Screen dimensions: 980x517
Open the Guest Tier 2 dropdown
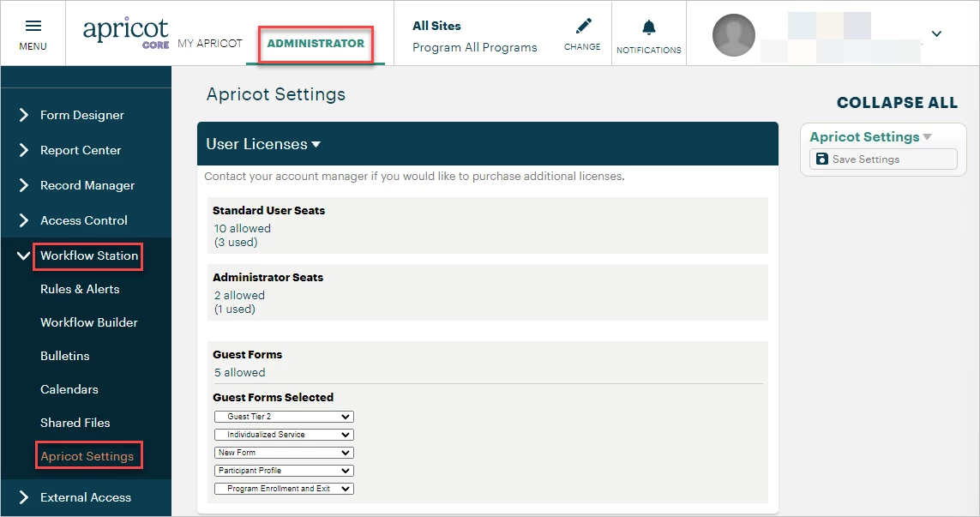[284, 417]
